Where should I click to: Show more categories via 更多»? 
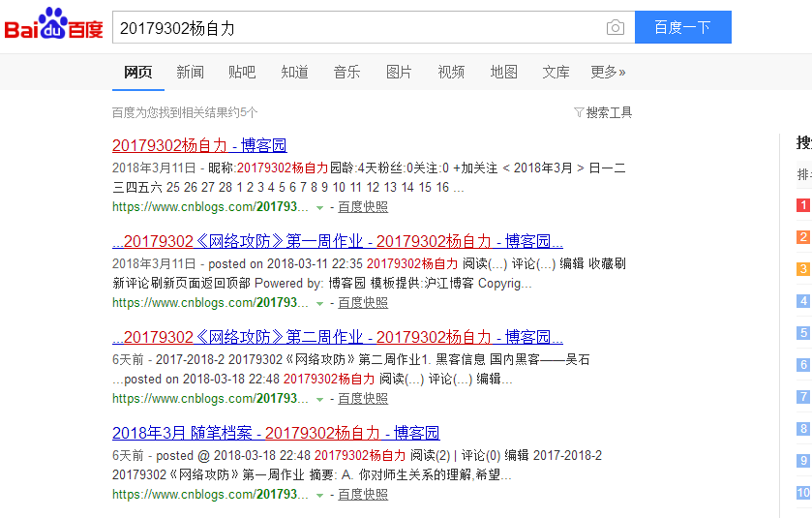pyautogui.click(x=608, y=72)
